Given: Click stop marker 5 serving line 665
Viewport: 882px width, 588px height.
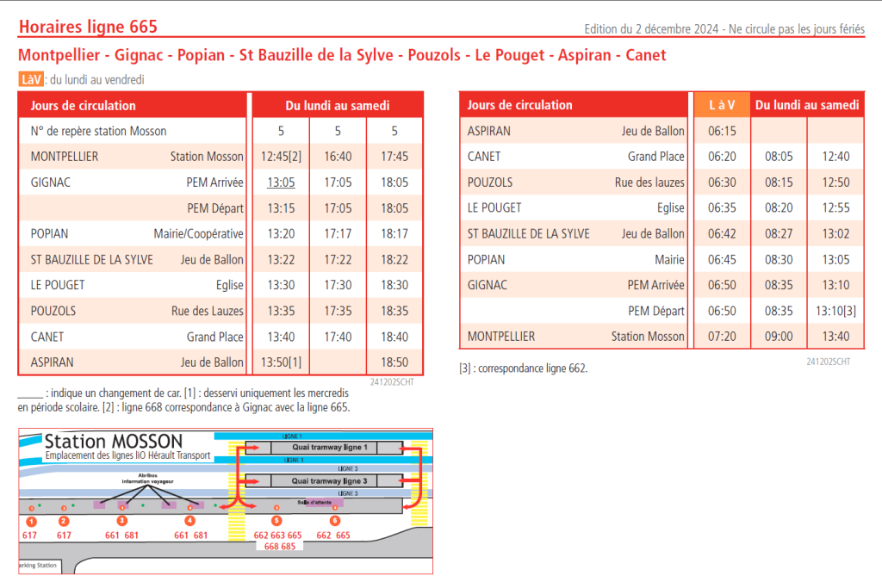Looking at the screenshot, I should 276,521.
